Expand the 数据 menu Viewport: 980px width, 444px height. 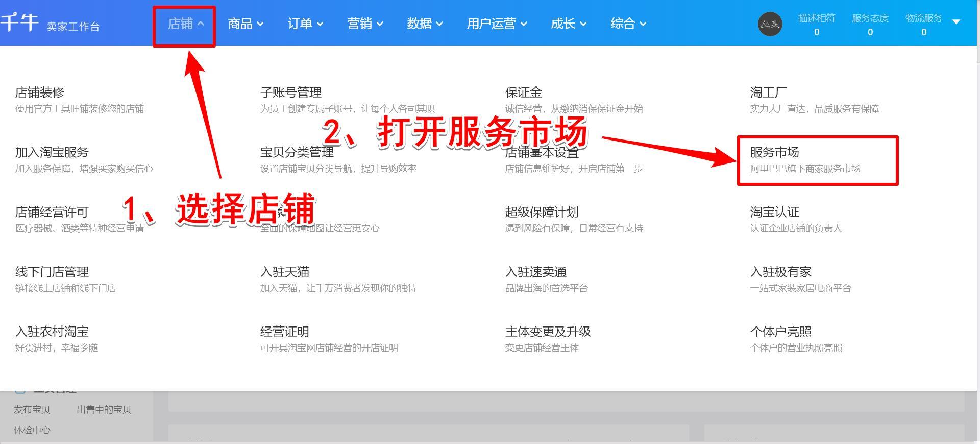click(425, 24)
